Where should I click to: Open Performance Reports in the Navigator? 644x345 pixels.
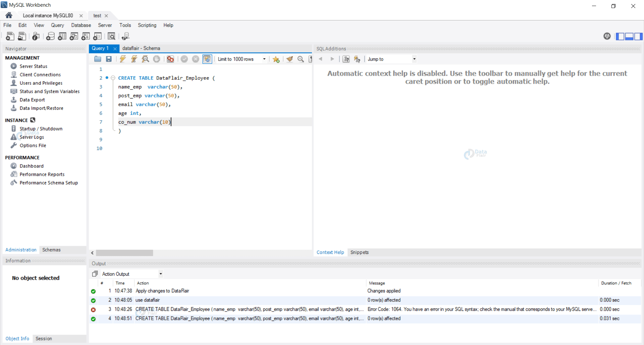pyautogui.click(x=42, y=174)
